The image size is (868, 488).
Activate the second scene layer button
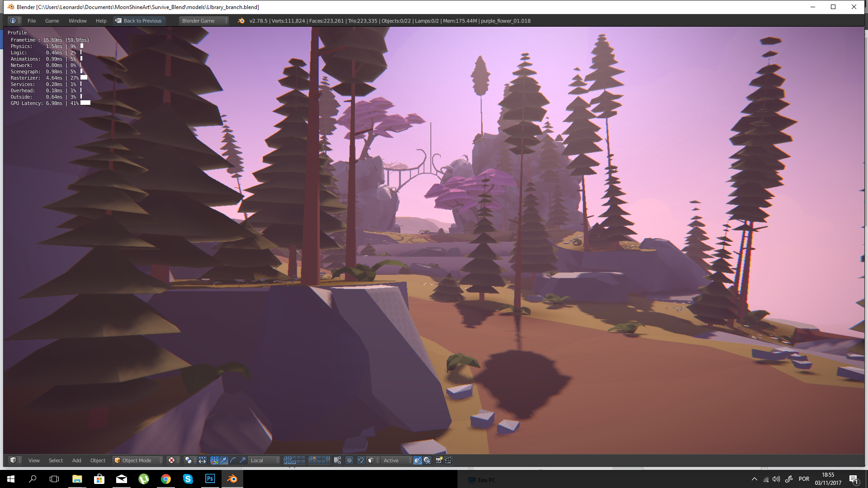290,458
